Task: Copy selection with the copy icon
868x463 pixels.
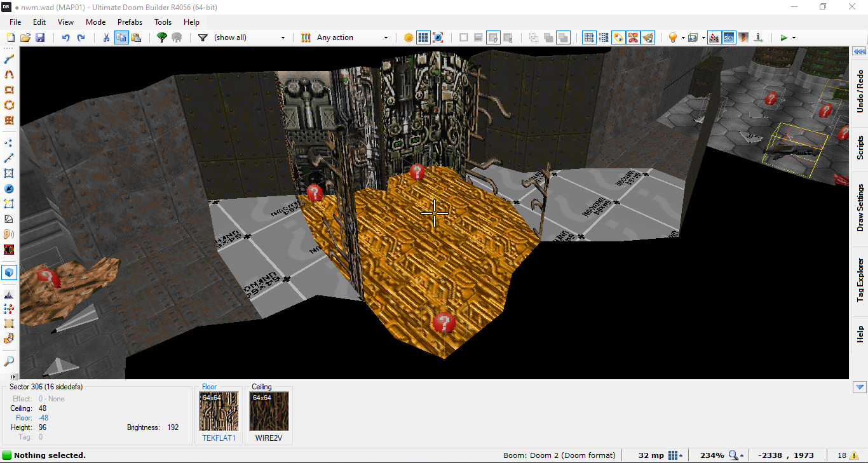Action: [x=121, y=37]
